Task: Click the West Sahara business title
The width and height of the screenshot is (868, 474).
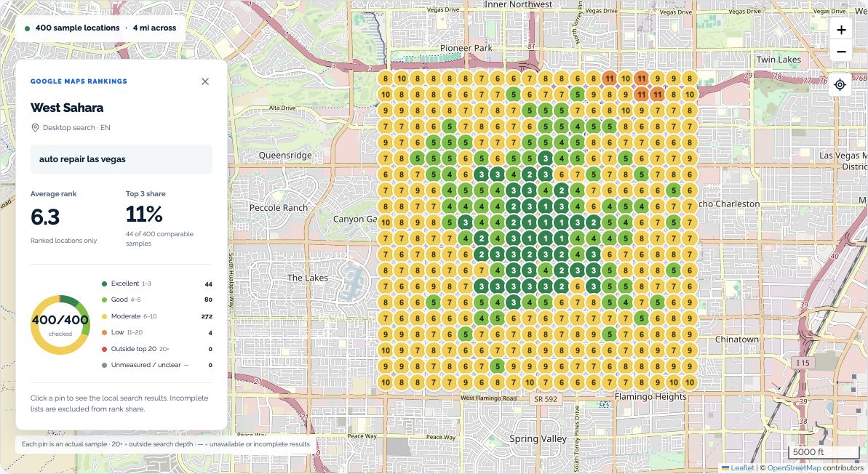Action: (x=67, y=108)
